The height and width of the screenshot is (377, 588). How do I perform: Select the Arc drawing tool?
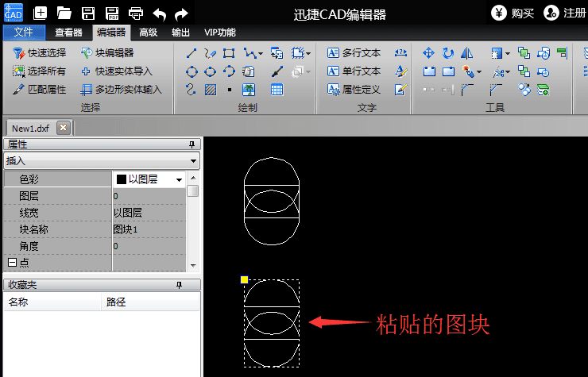click(229, 71)
